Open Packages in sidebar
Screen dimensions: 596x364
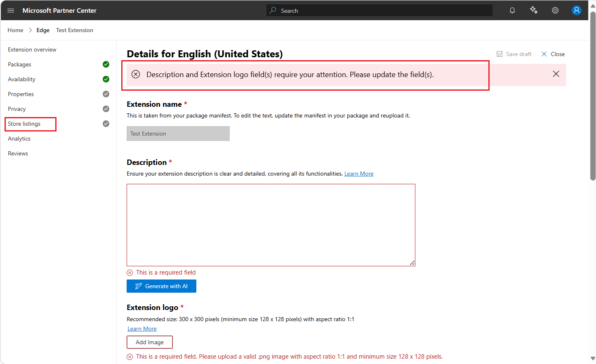[x=19, y=64]
